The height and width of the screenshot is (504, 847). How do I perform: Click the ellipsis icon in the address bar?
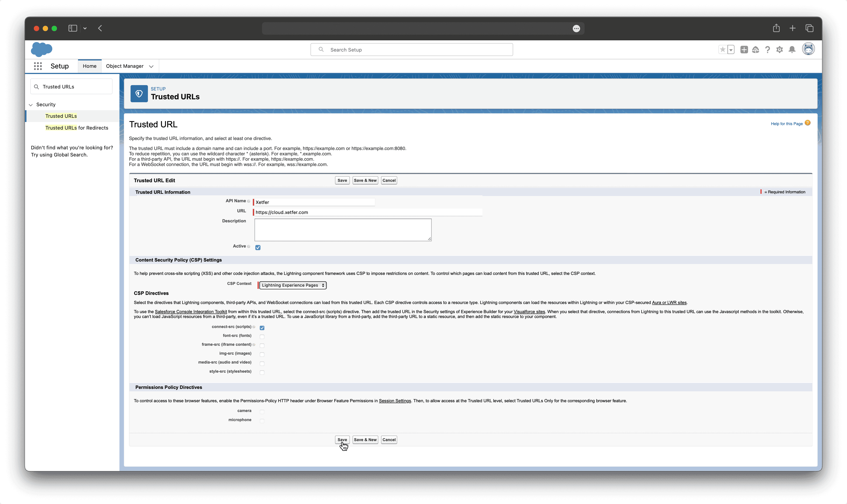pos(576,28)
